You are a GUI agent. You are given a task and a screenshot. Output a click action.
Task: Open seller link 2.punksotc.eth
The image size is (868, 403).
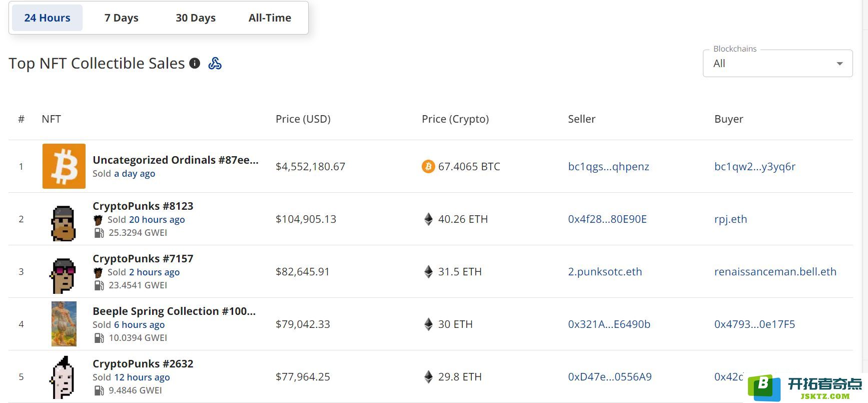point(605,272)
